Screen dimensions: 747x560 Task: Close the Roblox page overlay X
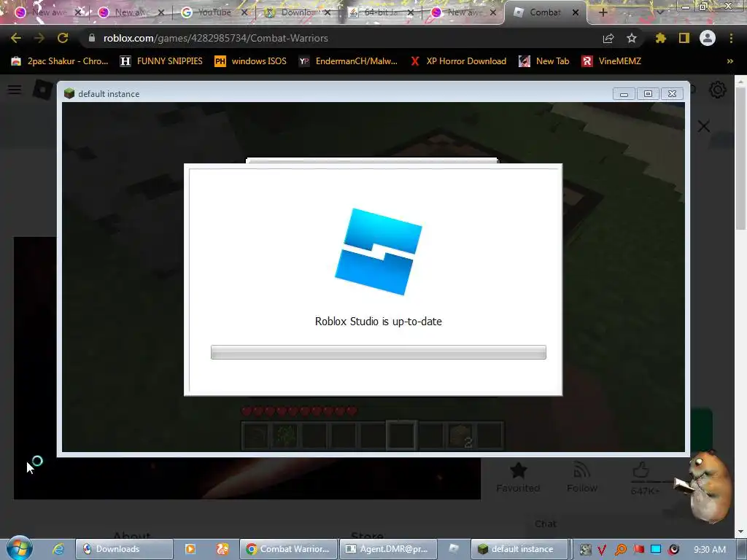point(704,126)
